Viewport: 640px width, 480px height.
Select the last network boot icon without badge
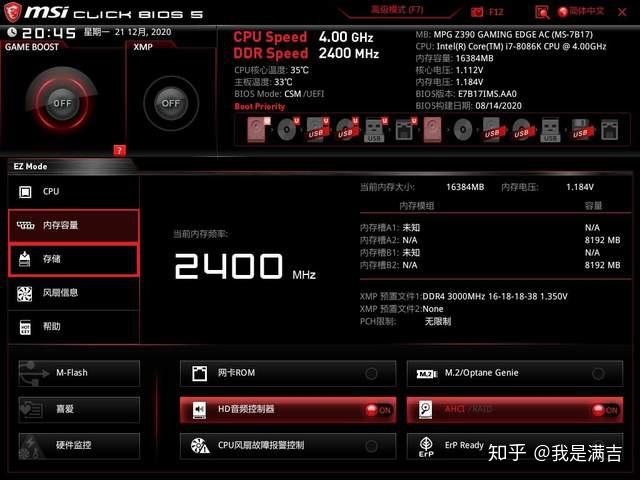click(609, 131)
